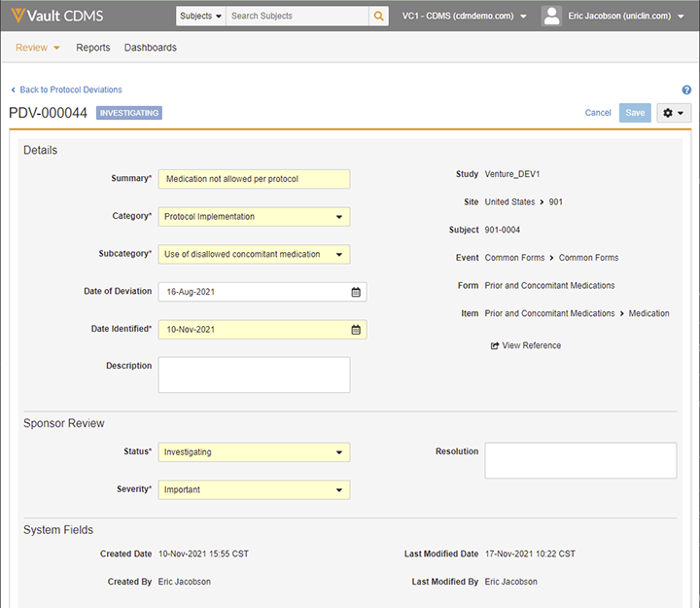
Task: Click into the Description text box
Action: click(x=254, y=375)
